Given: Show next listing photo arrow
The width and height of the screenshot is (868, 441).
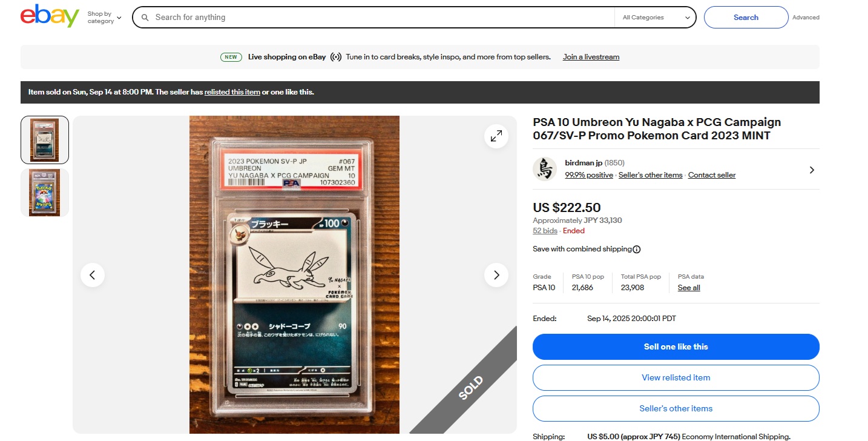Looking at the screenshot, I should 496,275.
